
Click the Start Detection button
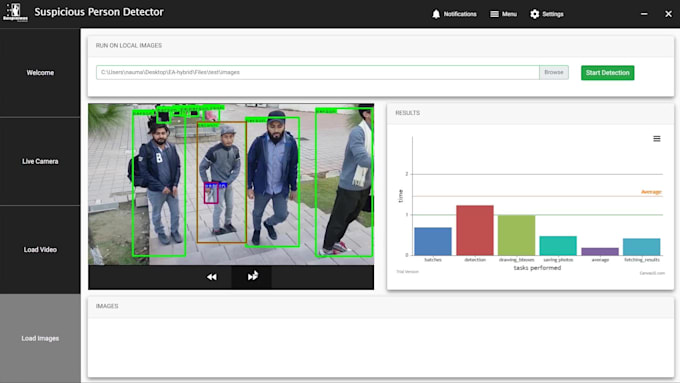(608, 72)
